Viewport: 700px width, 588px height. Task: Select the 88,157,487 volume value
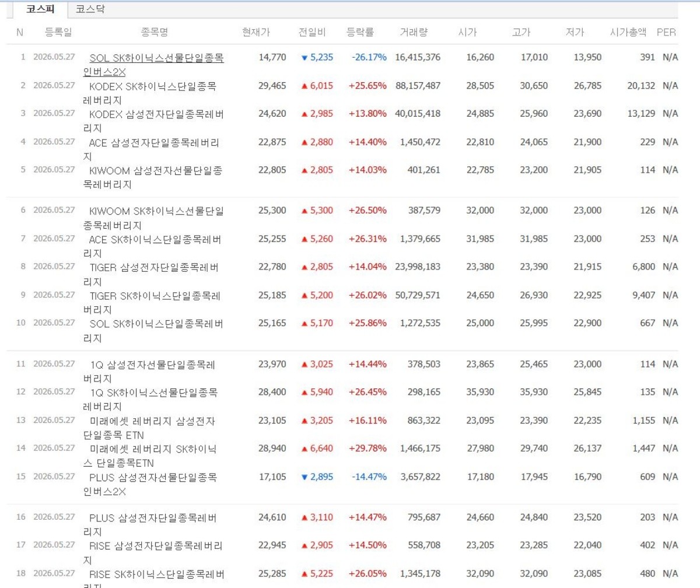[418, 85]
